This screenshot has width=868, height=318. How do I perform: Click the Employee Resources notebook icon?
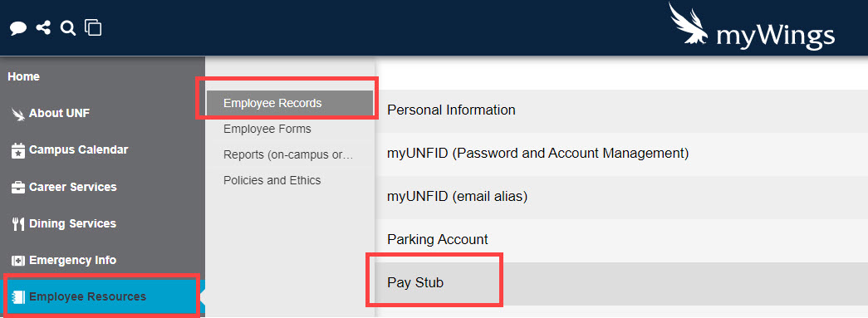tap(18, 297)
